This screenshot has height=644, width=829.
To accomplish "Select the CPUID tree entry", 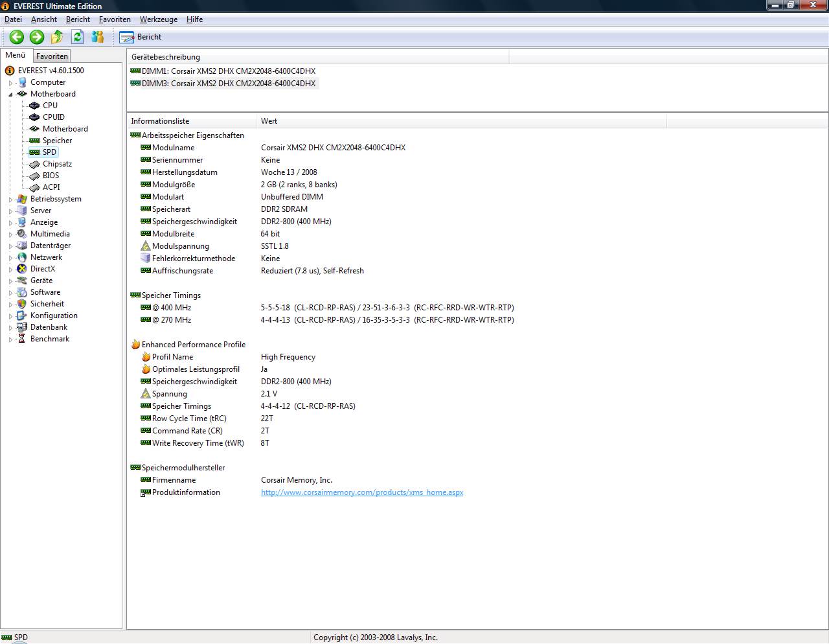I will (54, 117).
